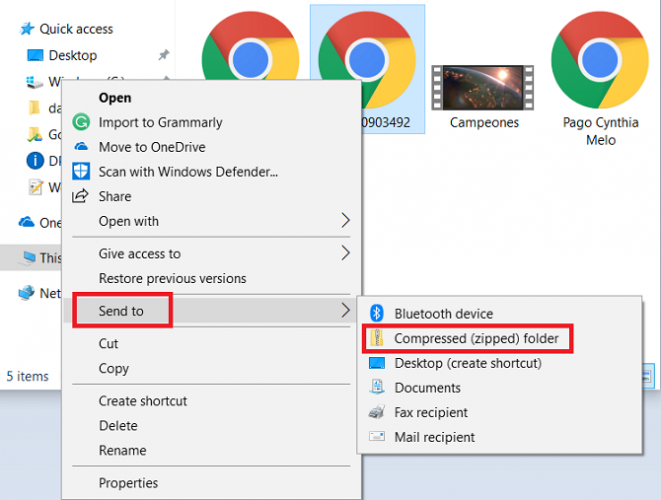Expand the Give access to submenu arrow
The height and width of the screenshot is (500, 661).
[345, 253]
